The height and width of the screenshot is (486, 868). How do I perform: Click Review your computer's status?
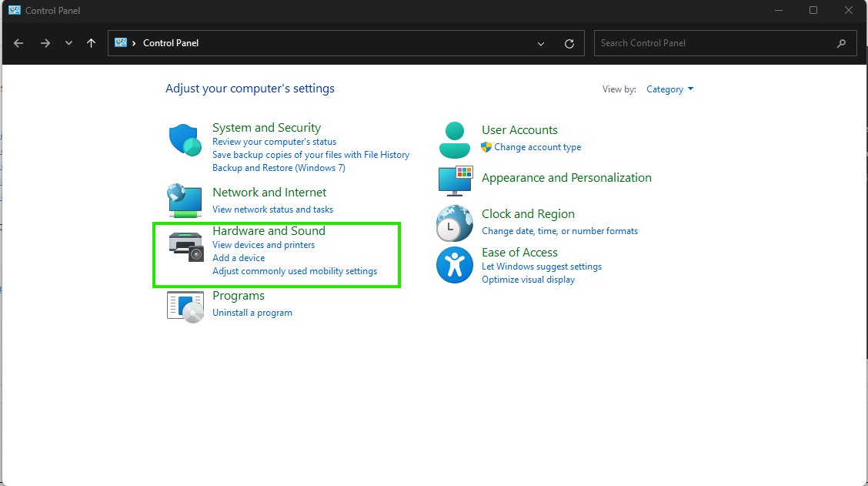pos(274,142)
